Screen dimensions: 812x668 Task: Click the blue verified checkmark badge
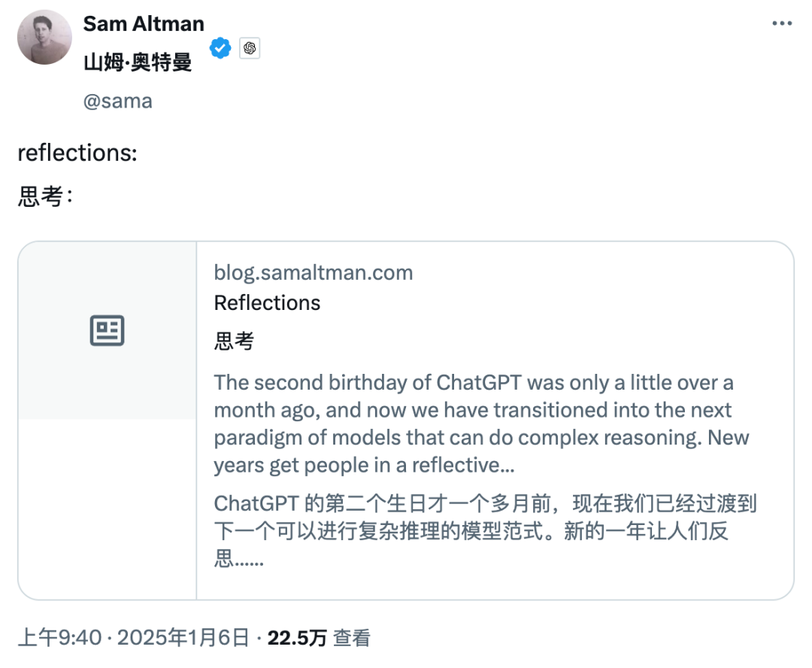point(220,49)
